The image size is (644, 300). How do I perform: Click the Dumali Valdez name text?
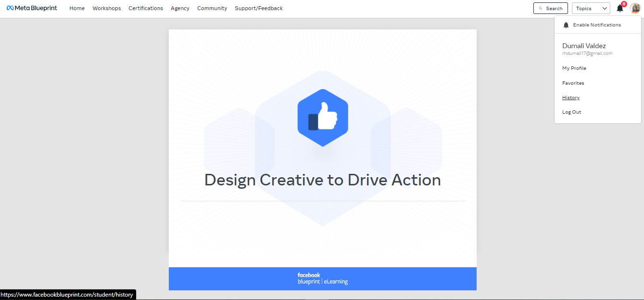[584, 46]
